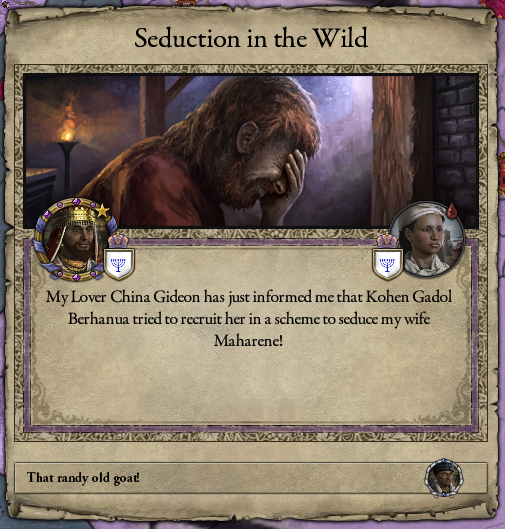Image resolution: width=505 pixels, height=529 pixels.
Task: Click the word "Lover" in event description
Action: pos(88,297)
